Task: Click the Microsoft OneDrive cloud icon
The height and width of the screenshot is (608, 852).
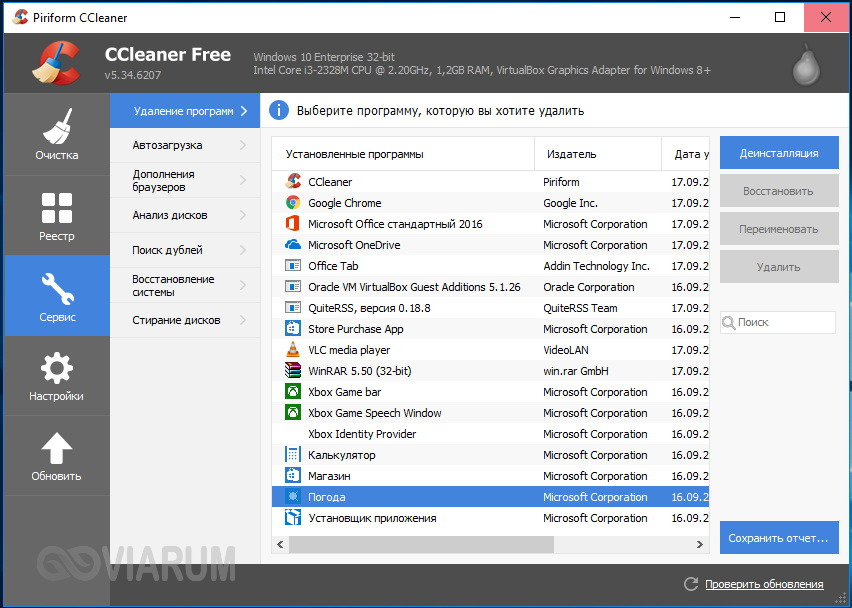Action: click(x=293, y=245)
